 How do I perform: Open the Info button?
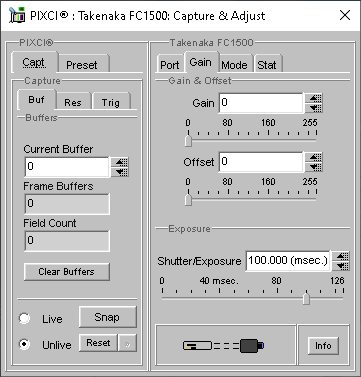323,346
